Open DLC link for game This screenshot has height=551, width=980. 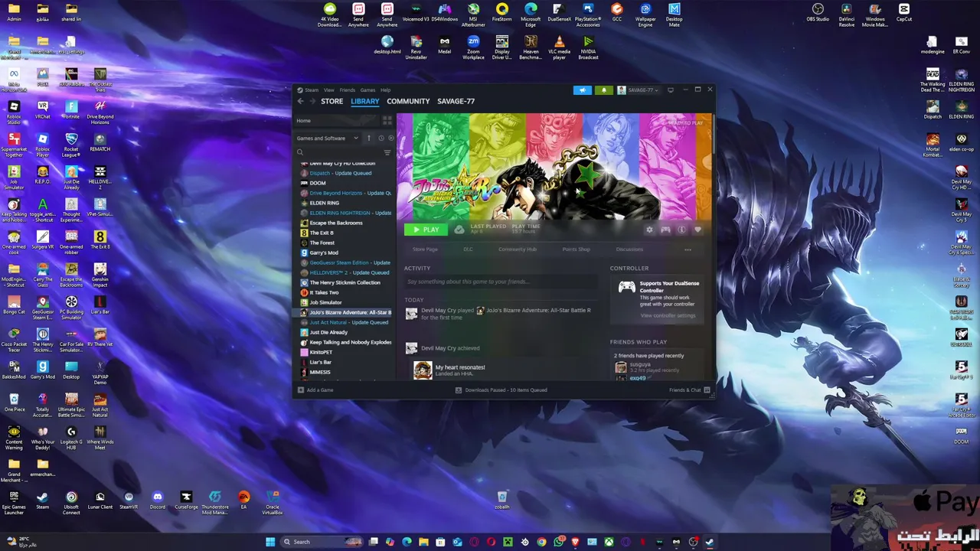468,249
